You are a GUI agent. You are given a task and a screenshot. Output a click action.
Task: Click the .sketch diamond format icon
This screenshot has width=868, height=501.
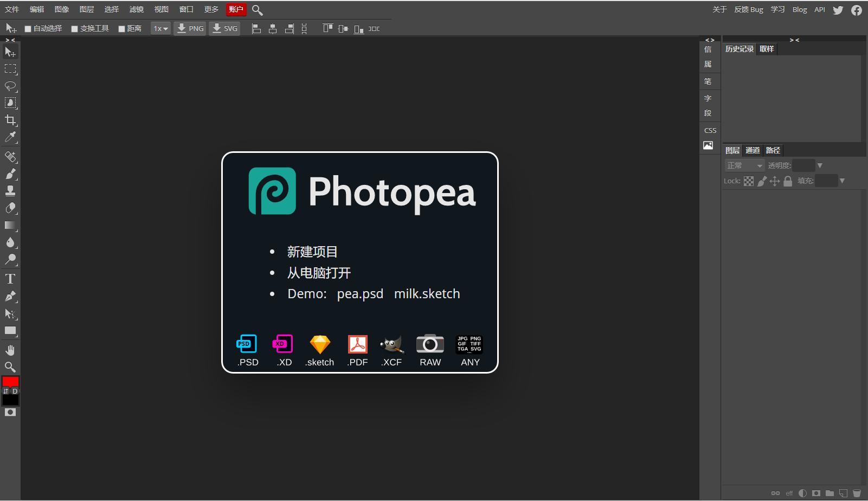[319, 345]
